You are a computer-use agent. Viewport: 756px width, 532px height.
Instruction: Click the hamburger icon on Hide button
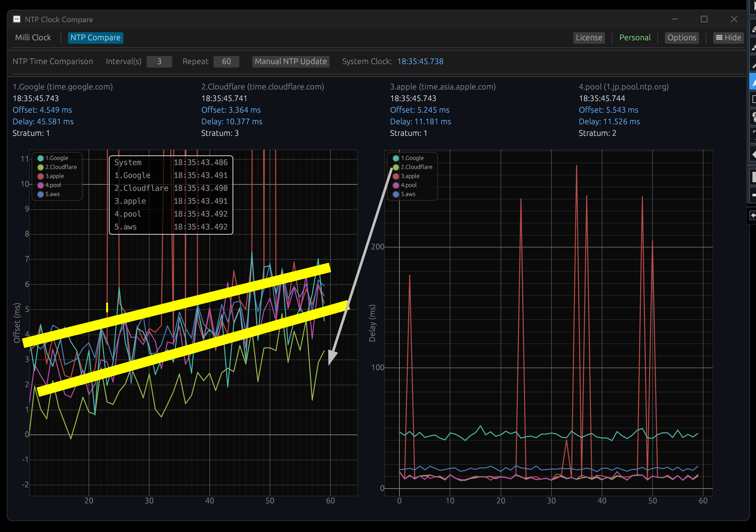pyautogui.click(x=719, y=38)
